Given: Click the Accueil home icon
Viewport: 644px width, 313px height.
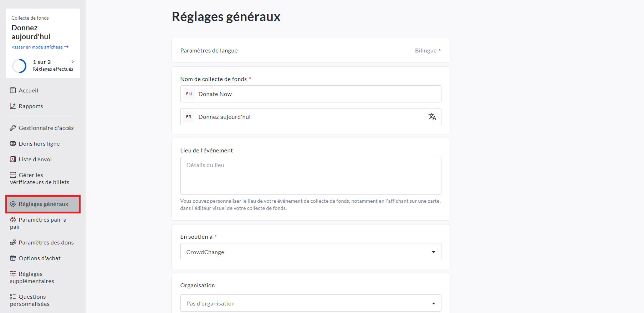Looking at the screenshot, I should 13,90.
